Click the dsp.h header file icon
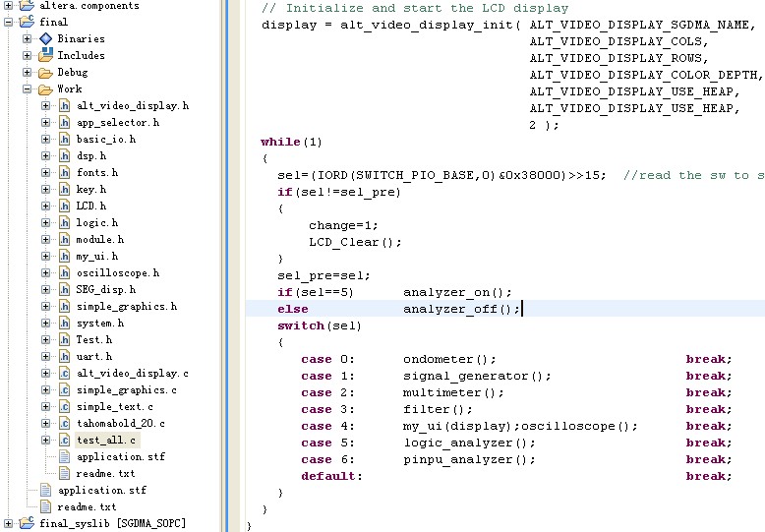Screen dimensions: 765x532 [x=64, y=155]
